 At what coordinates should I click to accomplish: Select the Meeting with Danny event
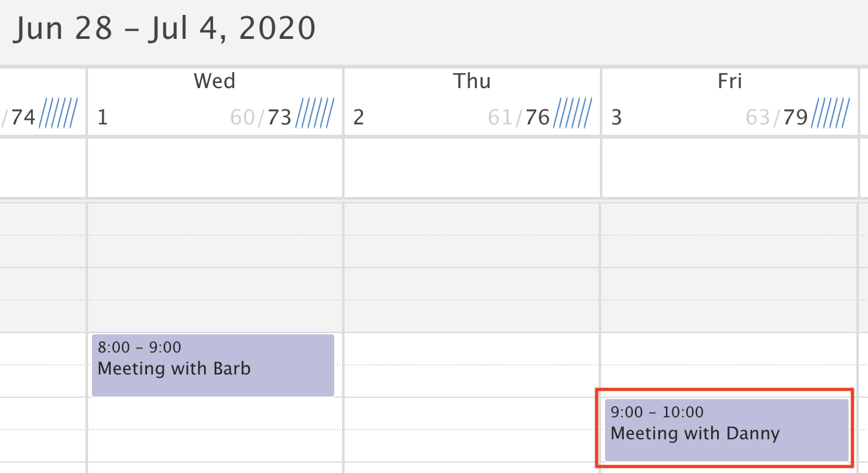click(x=726, y=430)
